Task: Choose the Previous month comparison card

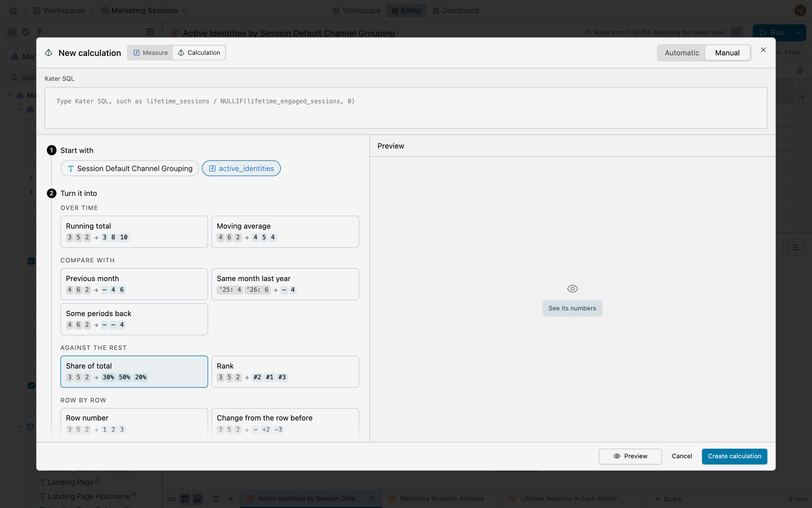Action: pos(134,284)
